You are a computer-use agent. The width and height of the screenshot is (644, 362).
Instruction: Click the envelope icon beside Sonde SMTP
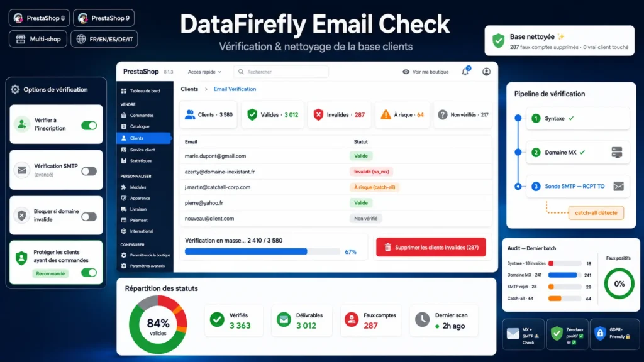tap(619, 186)
